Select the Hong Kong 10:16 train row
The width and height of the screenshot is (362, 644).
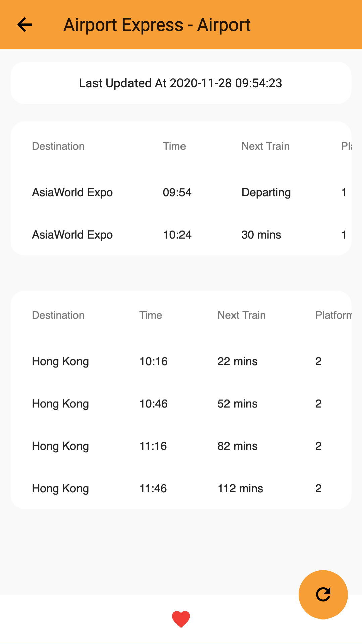click(x=181, y=361)
